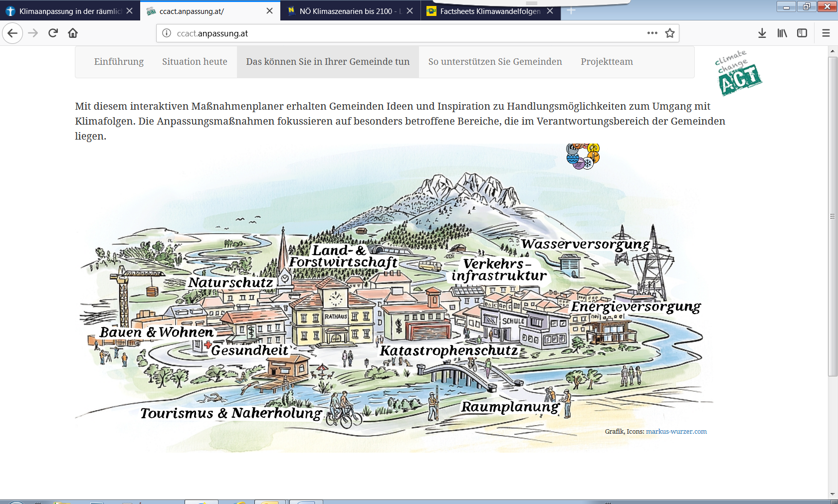Show site information icon in address bar
The width and height of the screenshot is (838, 504).
click(x=167, y=33)
